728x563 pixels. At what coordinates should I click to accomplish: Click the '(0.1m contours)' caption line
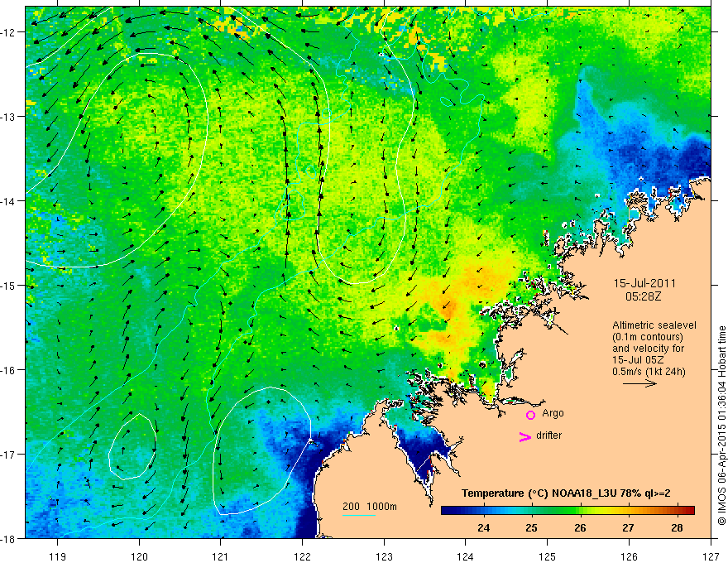tap(648, 337)
